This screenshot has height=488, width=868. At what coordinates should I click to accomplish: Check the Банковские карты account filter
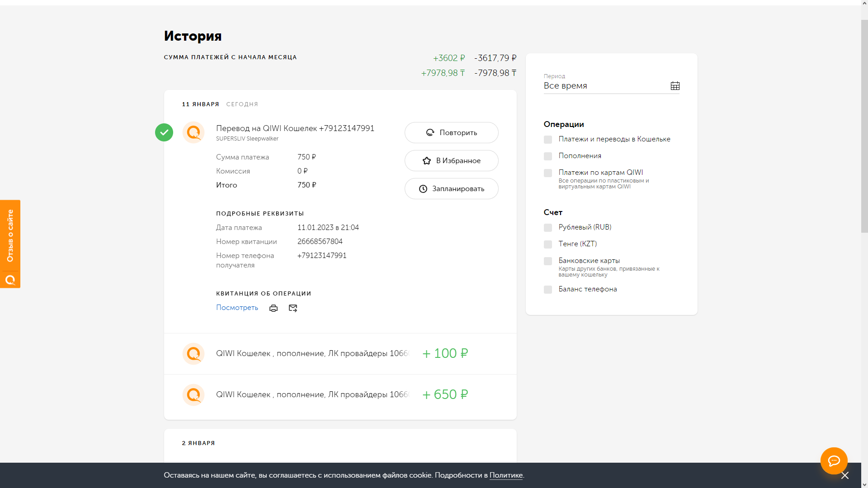(548, 261)
